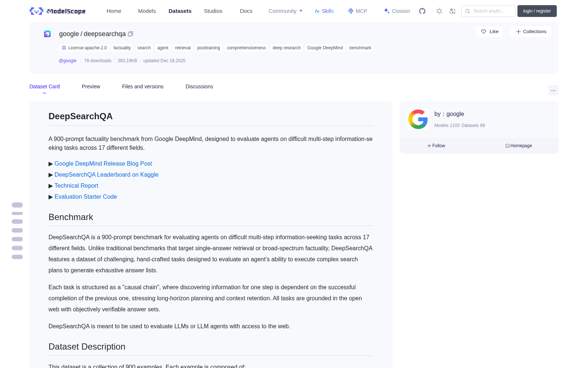Expand the Community dropdown menu
588x368 pixels.
(x=286, y=11)
